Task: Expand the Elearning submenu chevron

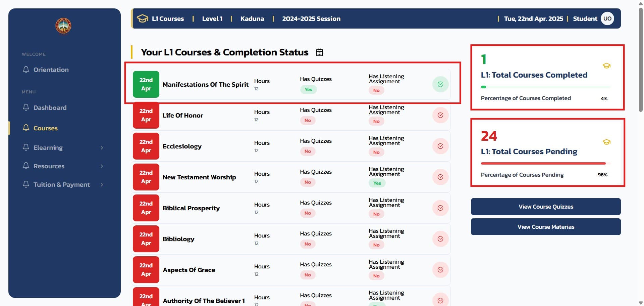Action: 102,148
